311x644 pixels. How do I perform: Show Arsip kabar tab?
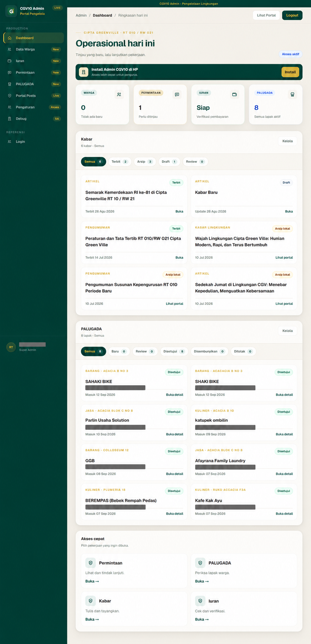tap(145, 162)
